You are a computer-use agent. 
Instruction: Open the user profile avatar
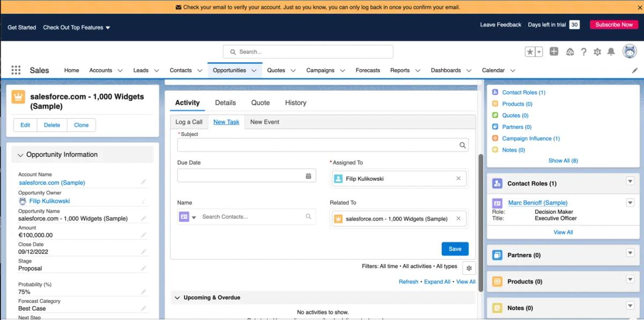[x=630, y=52]
